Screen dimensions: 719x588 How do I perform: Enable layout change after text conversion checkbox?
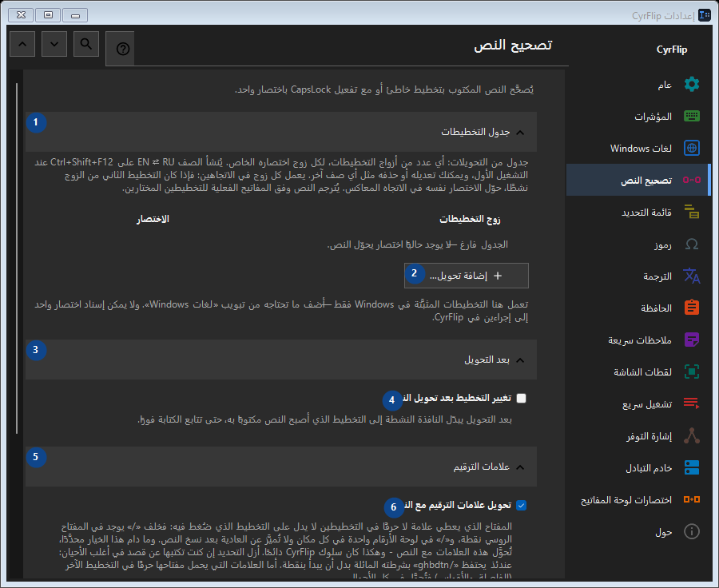point(521,398)
